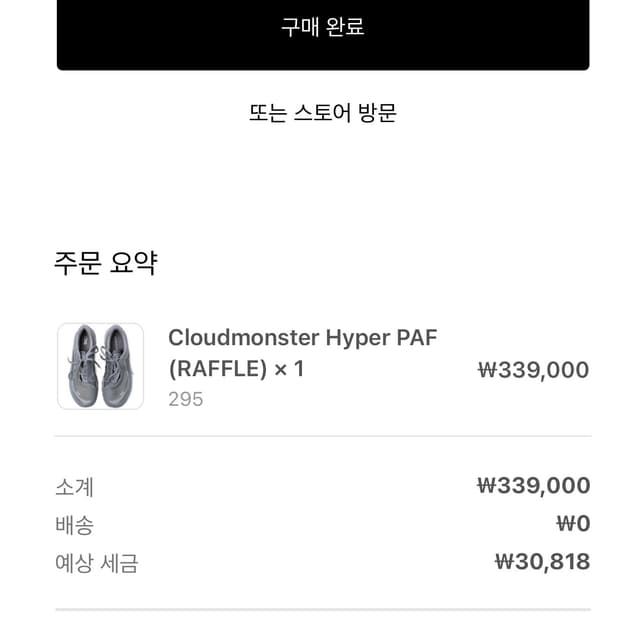Click the product row price ₩339,000
This screenshot has height=620, width=620.
[533, 370]
